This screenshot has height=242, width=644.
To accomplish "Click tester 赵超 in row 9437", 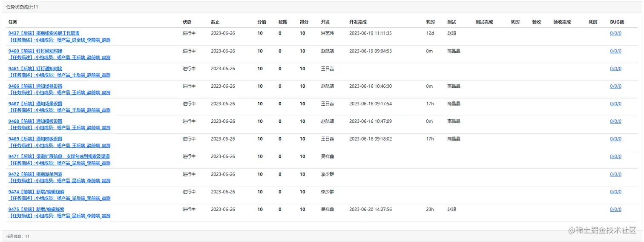I will tap(451, 33).
